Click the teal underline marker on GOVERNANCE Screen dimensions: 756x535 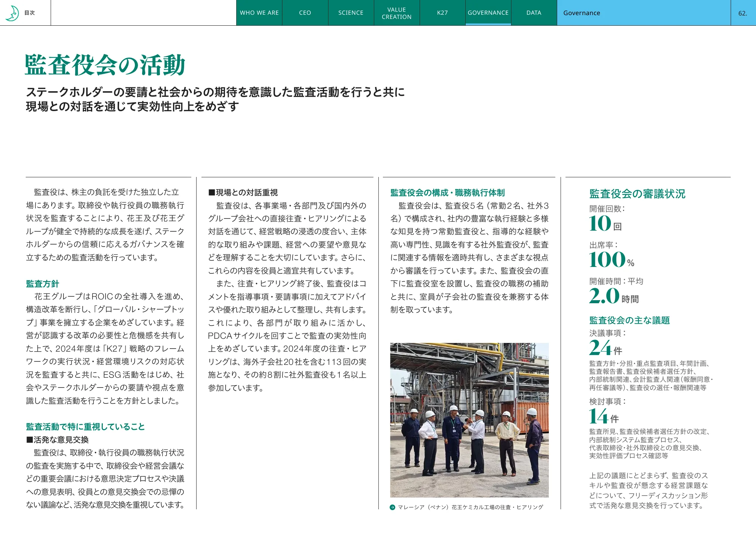pyautogui.click(x=488, y=24)
